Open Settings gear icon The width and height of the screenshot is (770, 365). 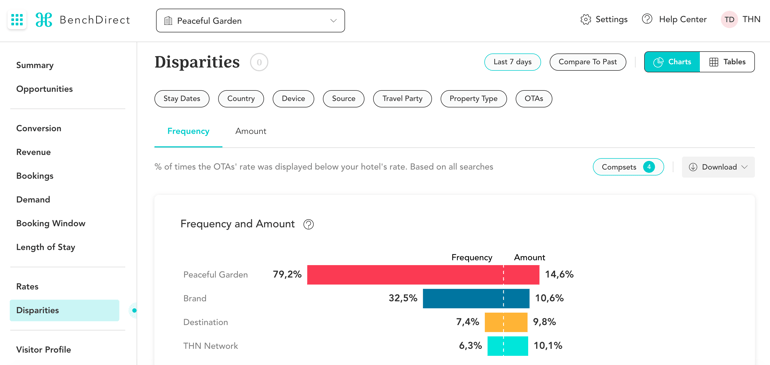pyautogui.click(x=585, y=20)
